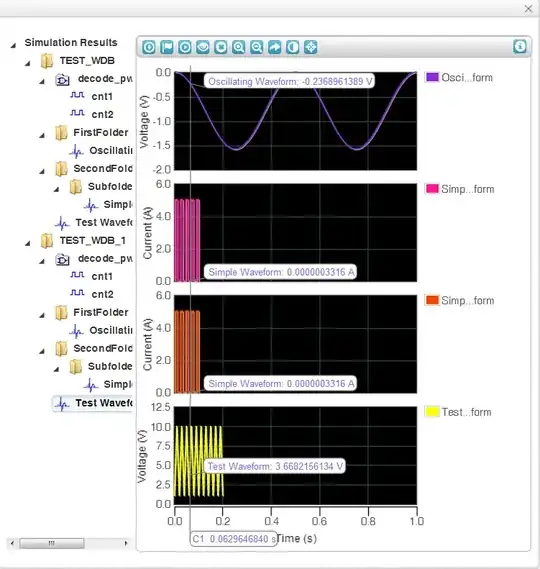
Task: Click the TEST_WDB_1 folder icon
Action: tap(47, 241)
